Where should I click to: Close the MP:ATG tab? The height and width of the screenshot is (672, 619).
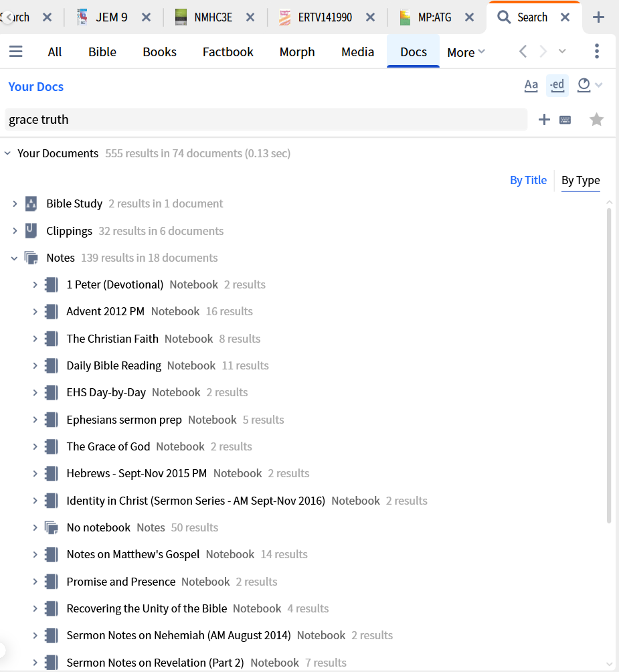(470, 17)
